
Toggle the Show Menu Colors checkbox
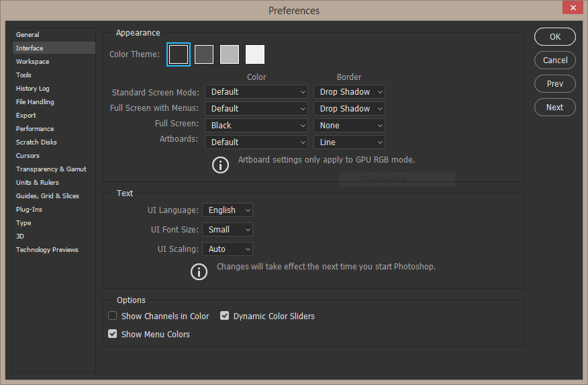(x=113, y=333)
